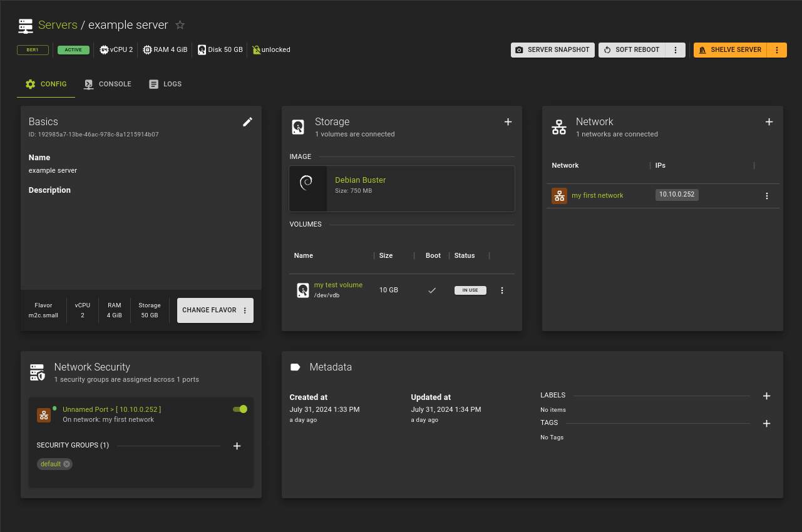This screenshot has height=532, width=802.
Task: Click the Status column header
Action: pyautogui.click(x=465, y=255)
